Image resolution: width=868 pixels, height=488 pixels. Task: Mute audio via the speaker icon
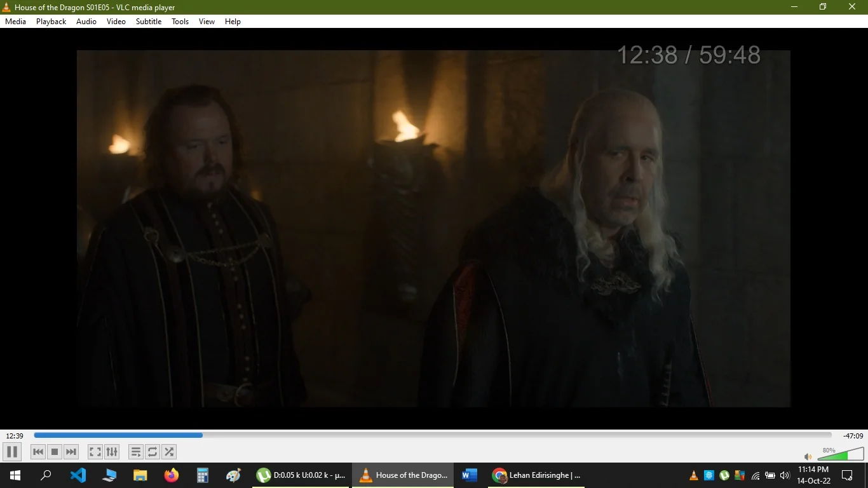pos(808,456)
